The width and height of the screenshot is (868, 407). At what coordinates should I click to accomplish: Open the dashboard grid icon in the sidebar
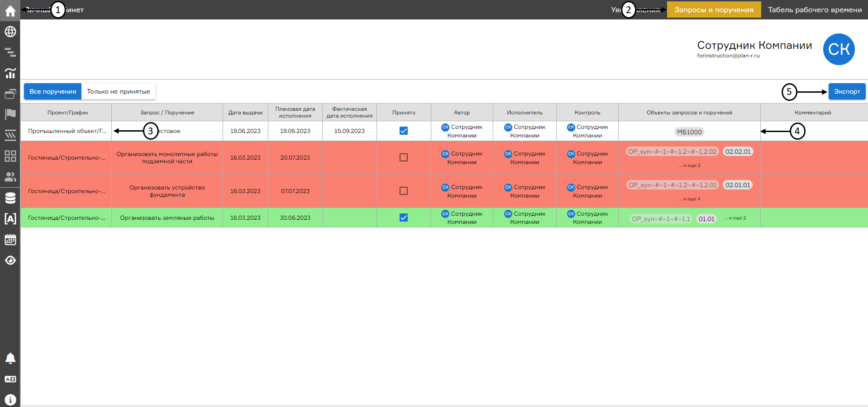10,156
